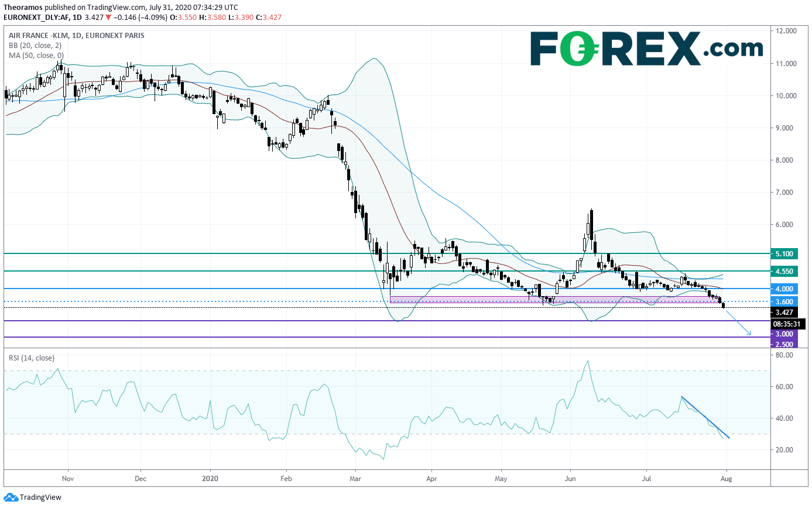
Task: Click the 3.600 blue price label
Action: pos(784,302)
